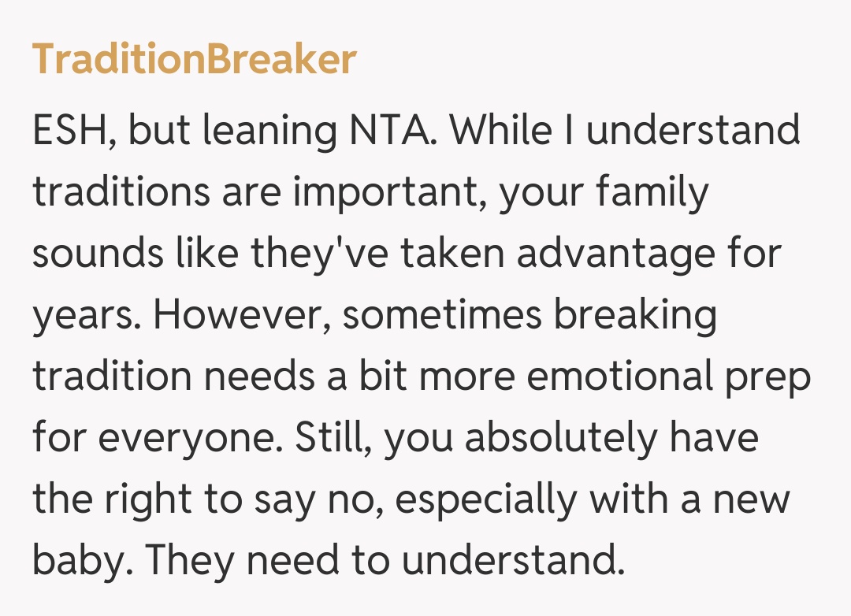This screenshot has width=851, height=616.
Task: Click the TraditionBreaker username
Action: pyautogui.click(x=194, y=60)
